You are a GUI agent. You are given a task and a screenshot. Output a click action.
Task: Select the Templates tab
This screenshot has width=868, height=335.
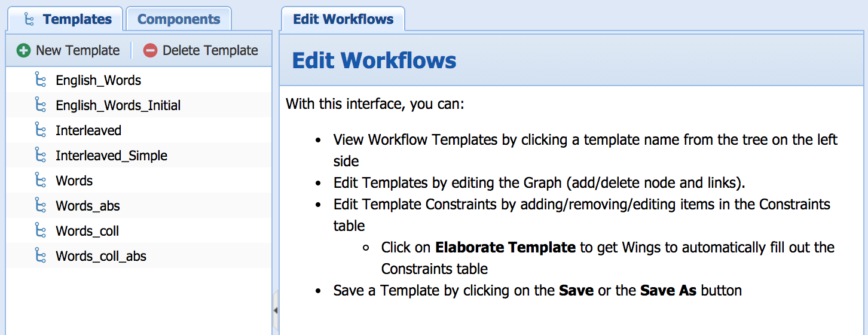click(77, 19)
